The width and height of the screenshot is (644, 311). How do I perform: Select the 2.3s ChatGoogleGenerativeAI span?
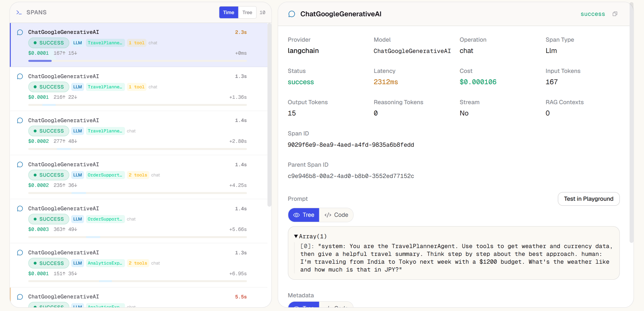click(x=139, y=45)
